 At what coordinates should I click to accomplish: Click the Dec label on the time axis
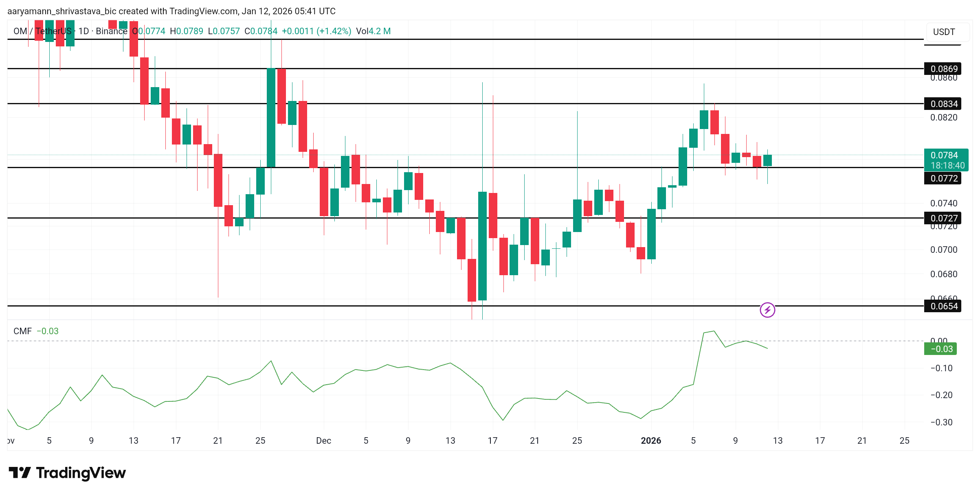tap(323, 440)
